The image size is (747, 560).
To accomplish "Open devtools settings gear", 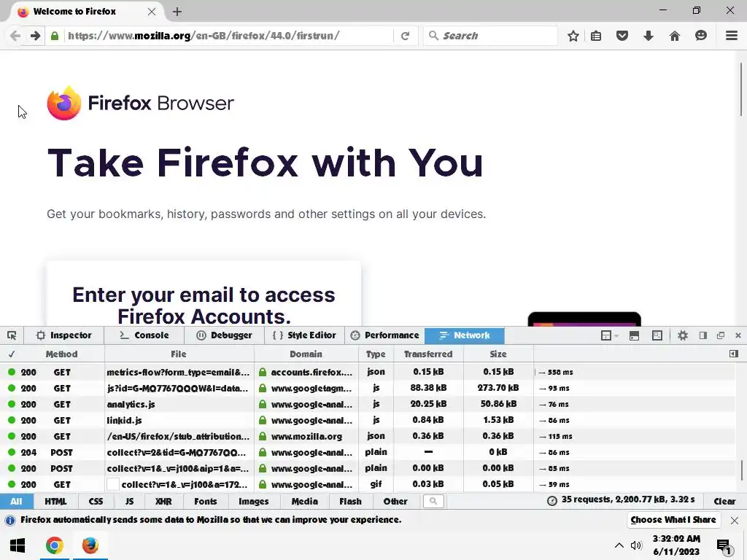I will pos(683,335).
